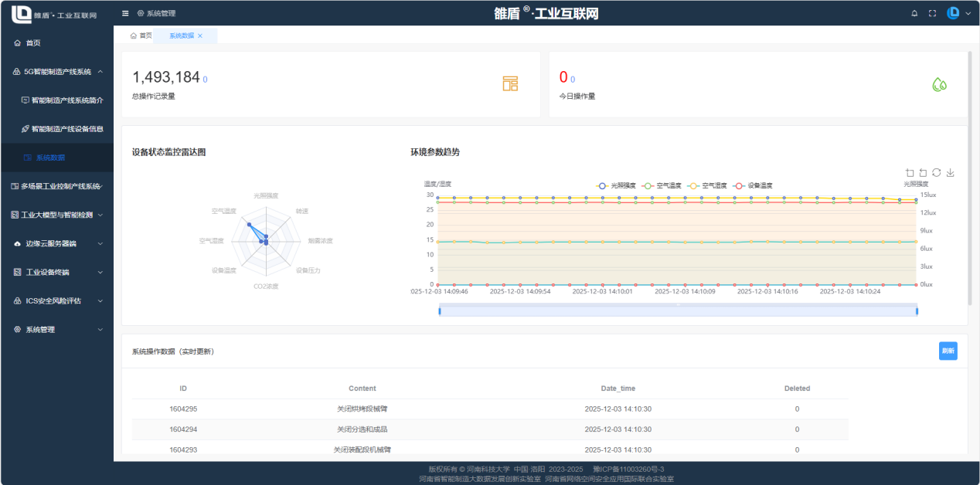980x485 pixels.
Task: Select the area zoom tool on the environment chart
Action: (x=910, y=172)
